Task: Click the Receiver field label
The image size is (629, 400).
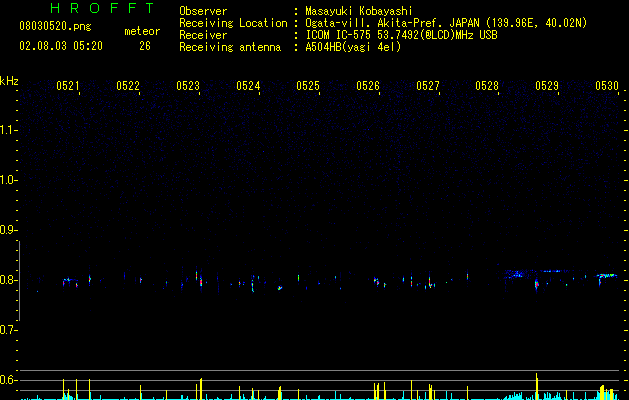Action: (x=203, y=35)
